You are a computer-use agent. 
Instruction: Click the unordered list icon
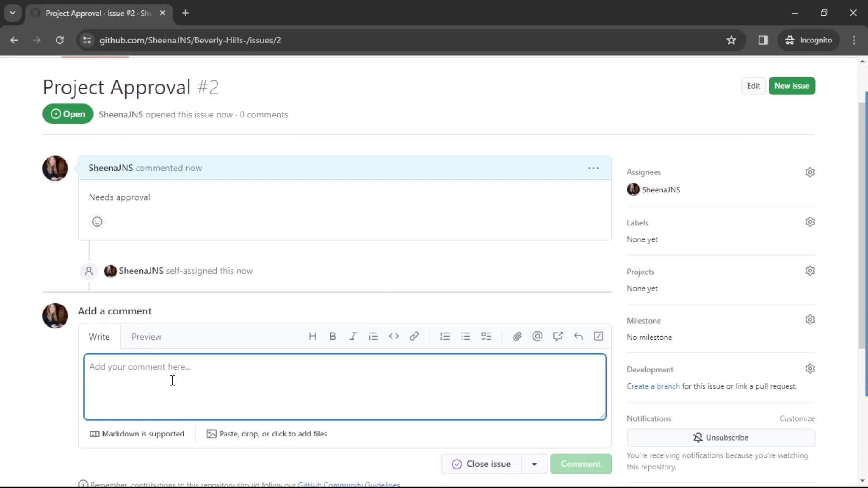pos(466,337)
